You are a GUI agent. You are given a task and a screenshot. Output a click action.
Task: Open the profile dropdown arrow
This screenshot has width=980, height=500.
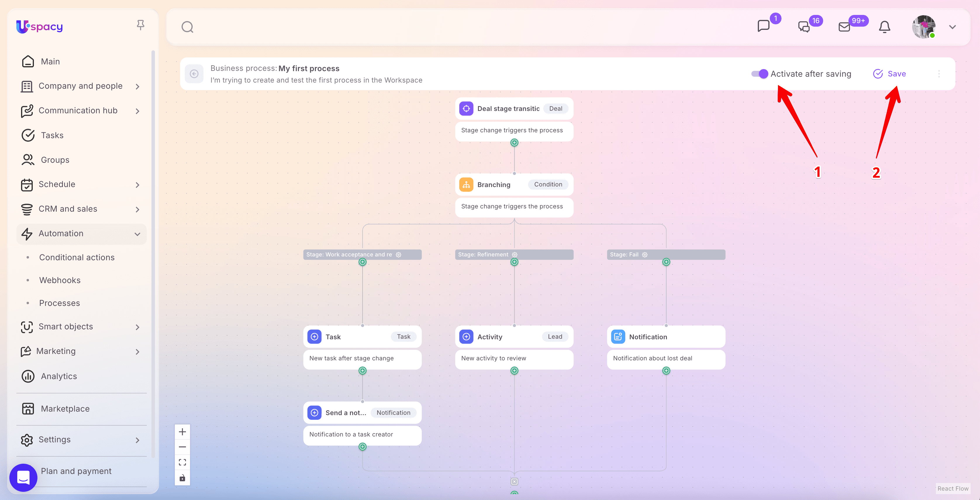[x=952, y=27]
